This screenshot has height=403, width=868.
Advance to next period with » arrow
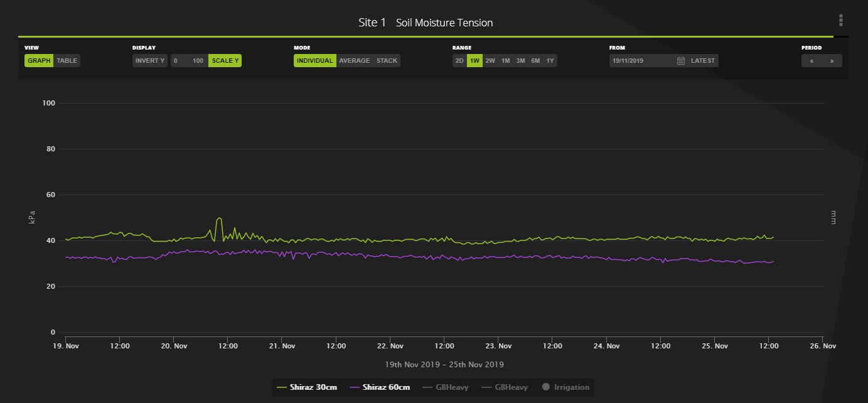(832, 61)
